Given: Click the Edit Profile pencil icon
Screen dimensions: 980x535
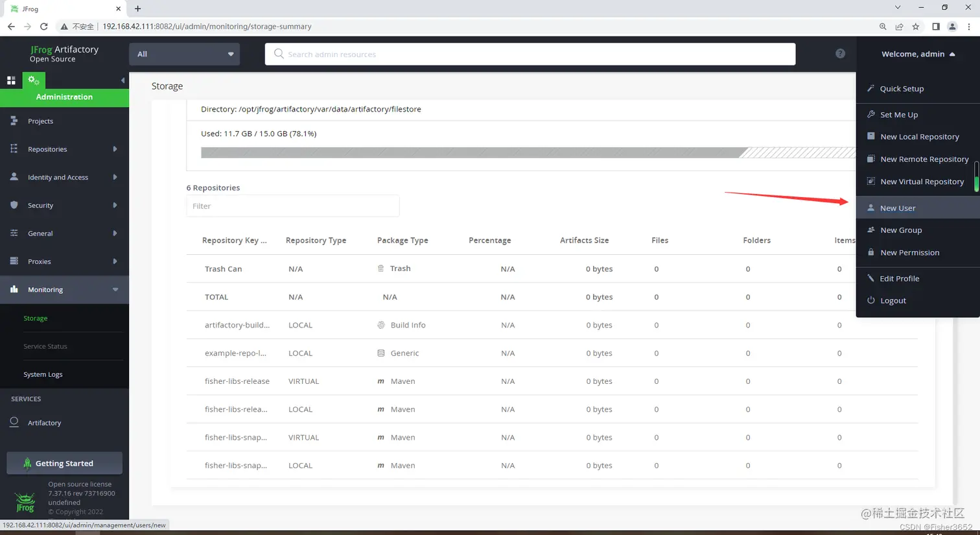Looking at the screenshot, I should pyautogui.click(x=870, y=278).
